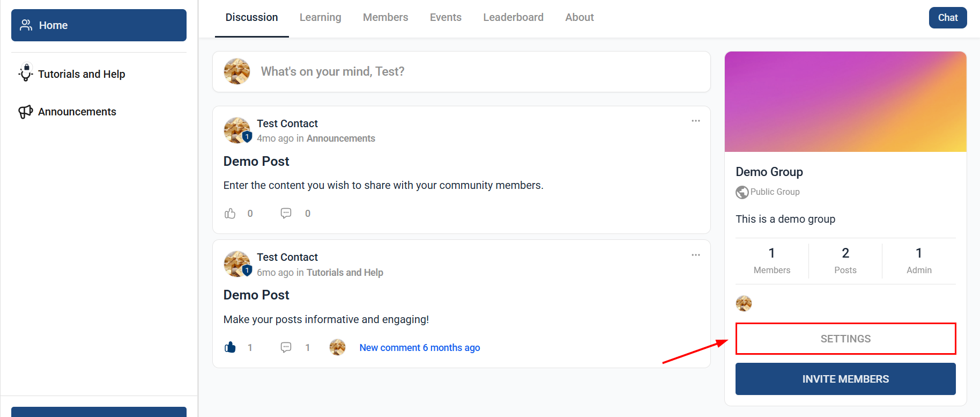Viewport: 980px width, 417px height.
Task: Click the 2 Posts count
Action: pos(845,261)
